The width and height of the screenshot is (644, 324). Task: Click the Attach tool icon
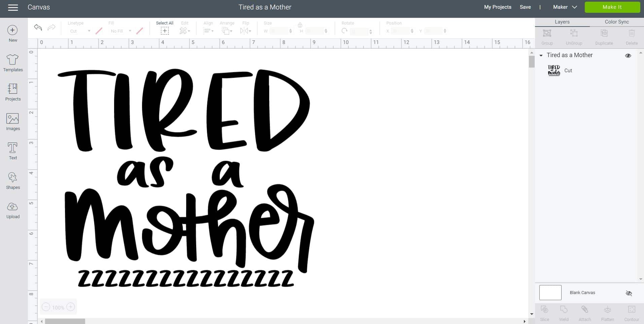click(584, 310)
